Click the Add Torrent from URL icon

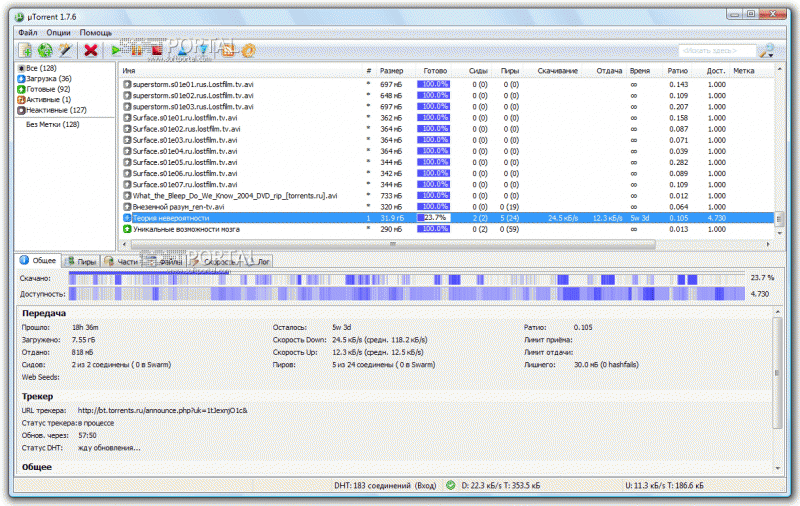pos(45,50)
